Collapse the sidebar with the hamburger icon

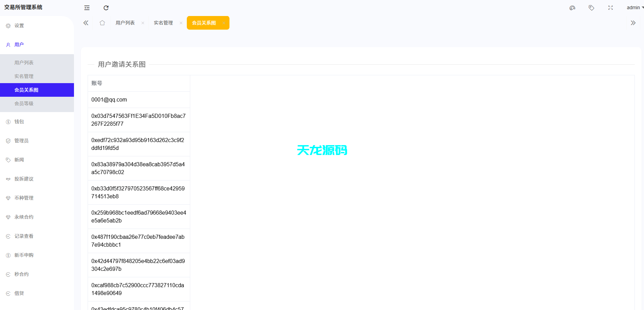87,7
